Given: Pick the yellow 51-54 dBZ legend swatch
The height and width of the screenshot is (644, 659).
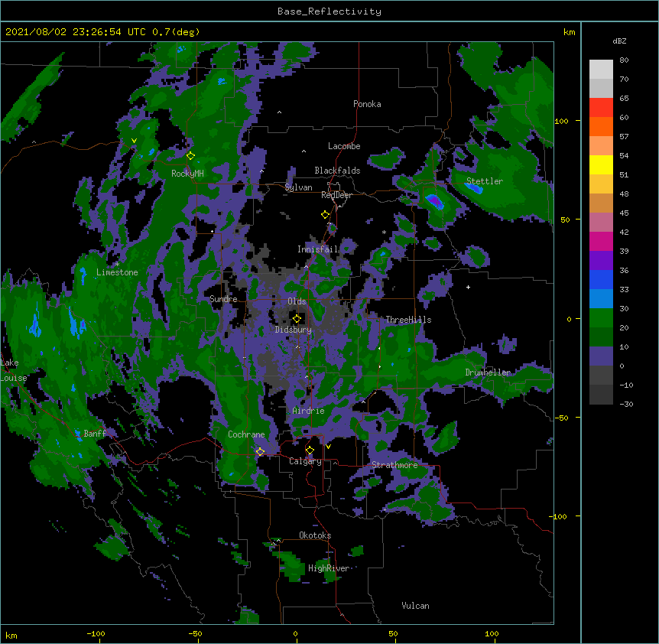Looking at the screenshot, I should (601, 164).
